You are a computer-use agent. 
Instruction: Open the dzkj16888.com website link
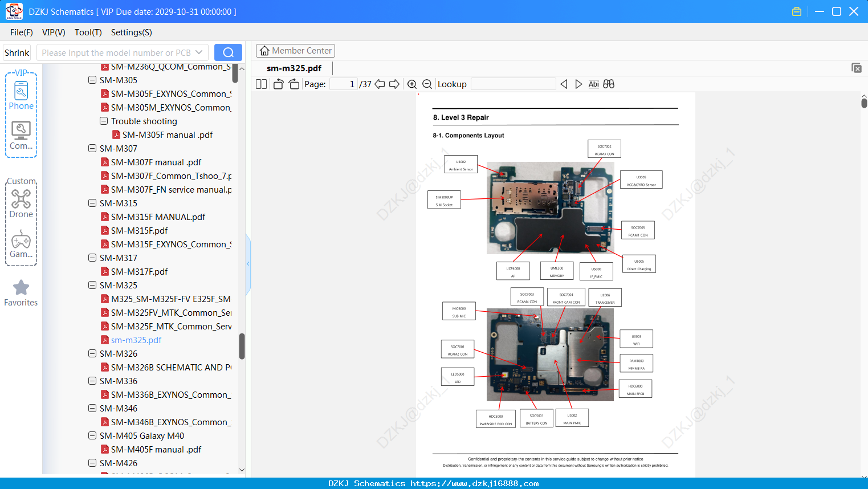474,483
